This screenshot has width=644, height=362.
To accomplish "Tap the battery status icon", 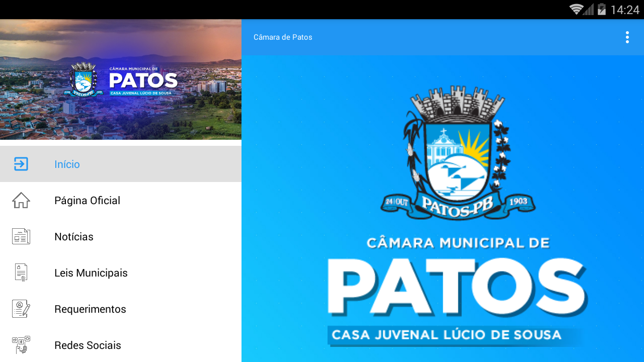I will click(x=601, y=10).
